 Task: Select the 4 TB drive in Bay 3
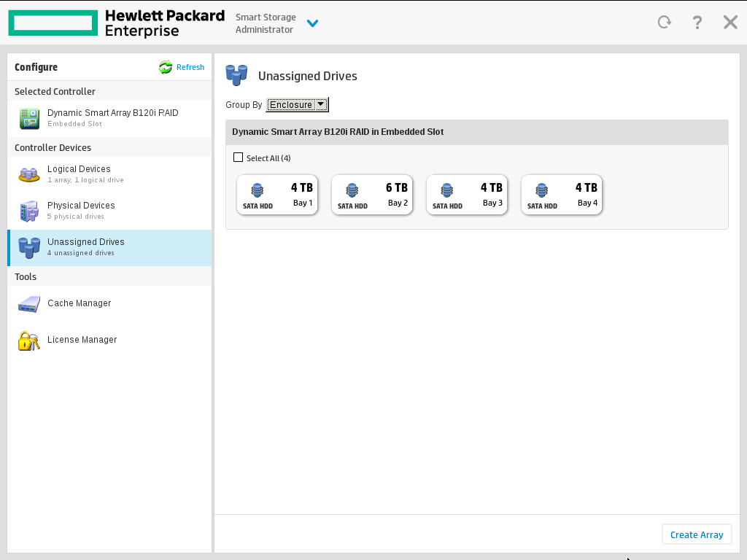pyautogui.click(x=467, y=195)
